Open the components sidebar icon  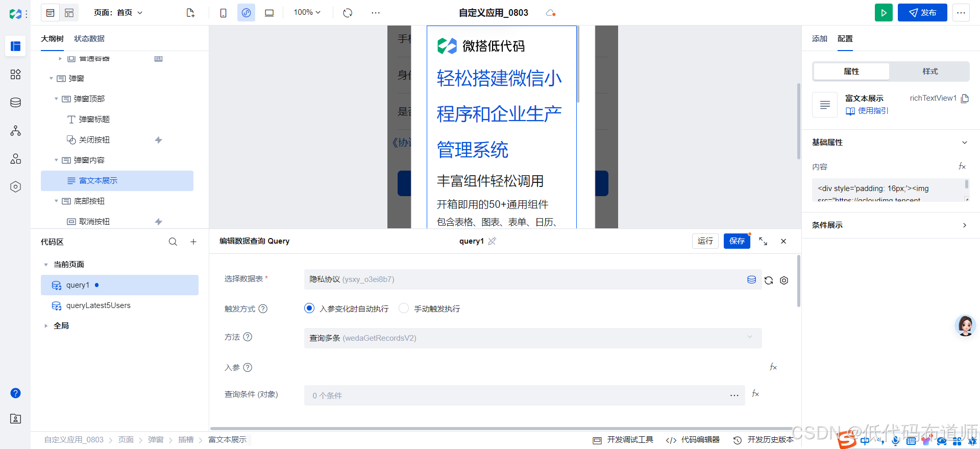pos(15,75)
